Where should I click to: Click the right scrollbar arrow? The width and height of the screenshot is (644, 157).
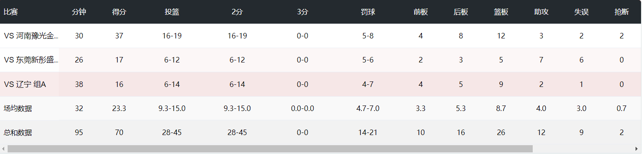[x=636, y=149]
